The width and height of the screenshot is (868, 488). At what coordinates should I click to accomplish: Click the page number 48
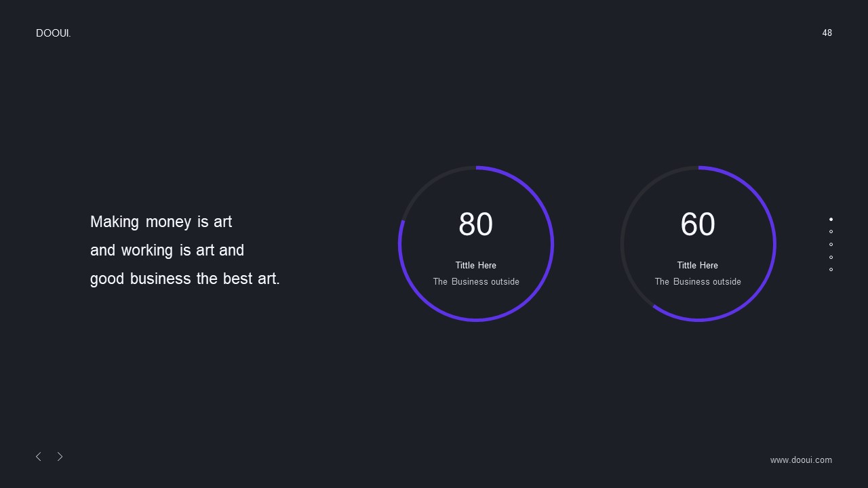point(827,33)
